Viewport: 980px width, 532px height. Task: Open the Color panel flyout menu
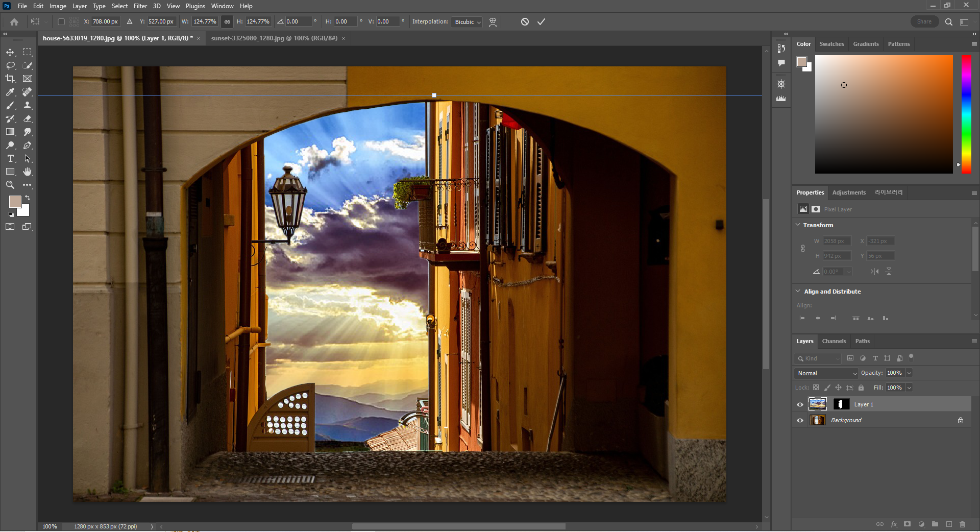(974, 44)
